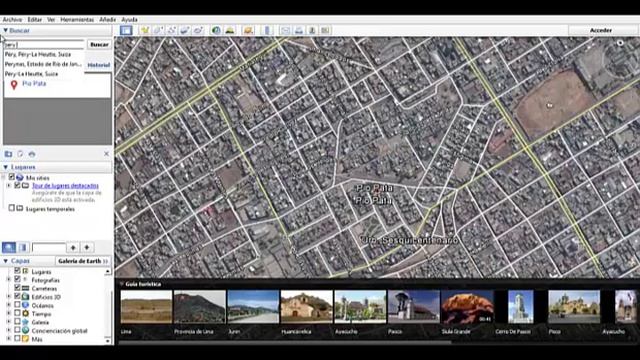Expand the Tour de lugares destacados folder
640x360 pixels.
click(9, 186)
